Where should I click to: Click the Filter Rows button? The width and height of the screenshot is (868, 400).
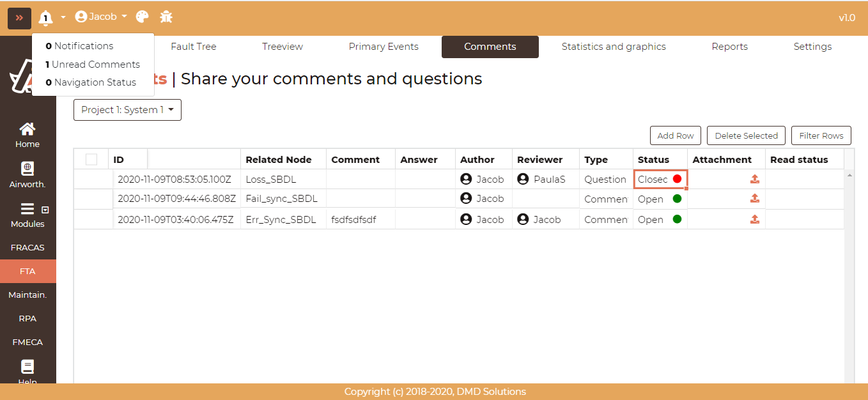[x=821, y=135]
